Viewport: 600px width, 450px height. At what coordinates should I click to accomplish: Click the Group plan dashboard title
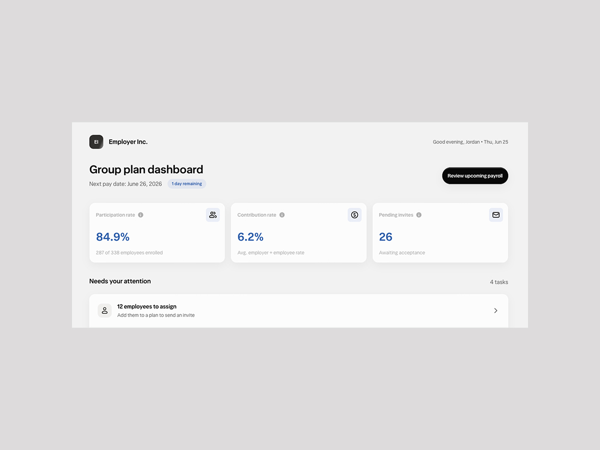[146, 170]
